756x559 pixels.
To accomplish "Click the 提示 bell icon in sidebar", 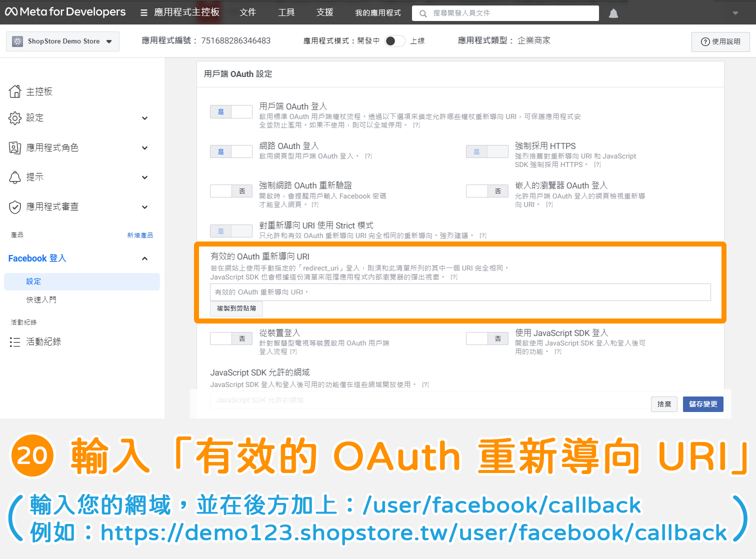I will click(15, 177).
